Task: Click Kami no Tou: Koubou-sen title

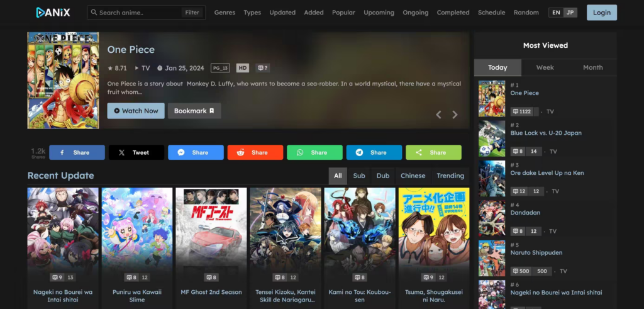Action: (x=360, y=296)
